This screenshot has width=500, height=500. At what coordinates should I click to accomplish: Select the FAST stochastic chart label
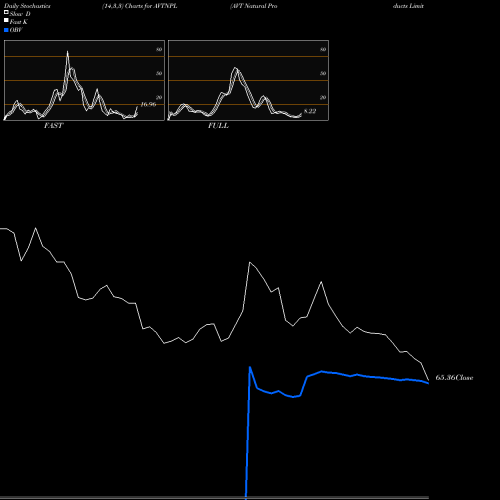pyautogui.click(x=54, y=126)
